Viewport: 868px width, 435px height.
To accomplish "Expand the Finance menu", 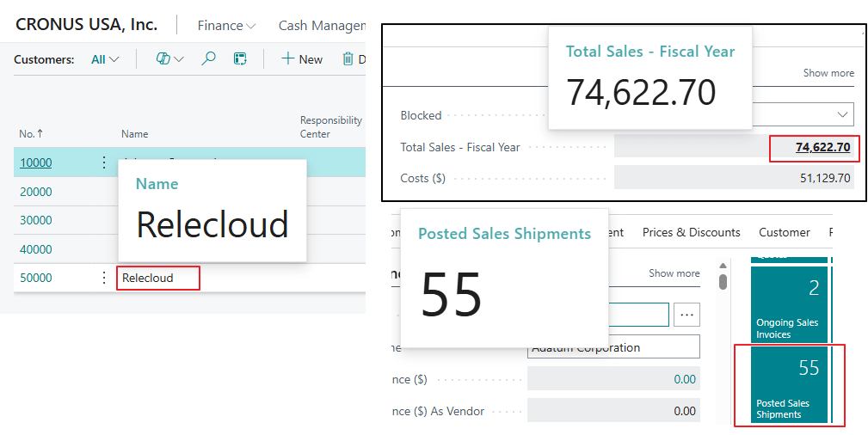I will (x=226, y=26).
